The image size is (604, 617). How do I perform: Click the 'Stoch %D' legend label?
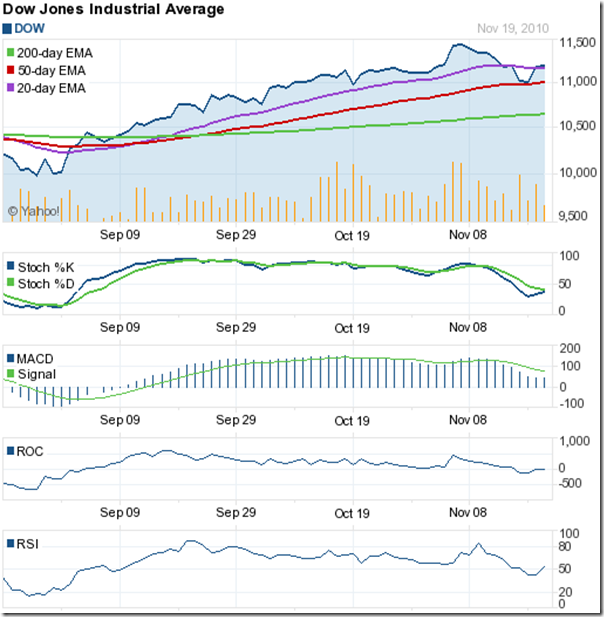coord(46,284)
